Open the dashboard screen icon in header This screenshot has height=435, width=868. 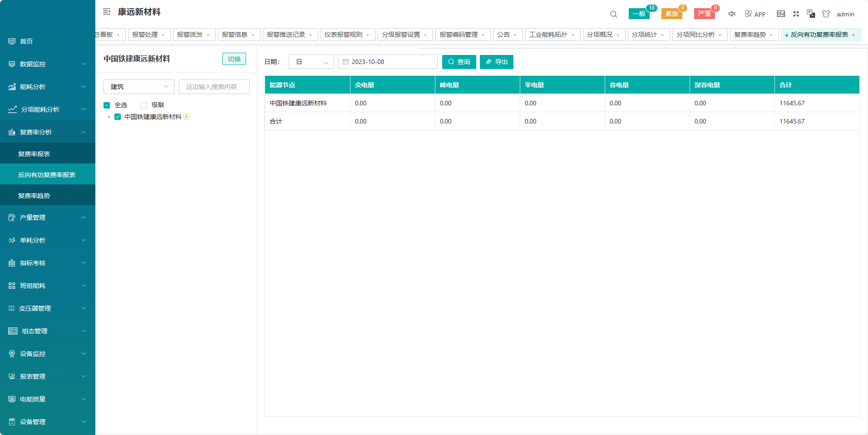781,14
